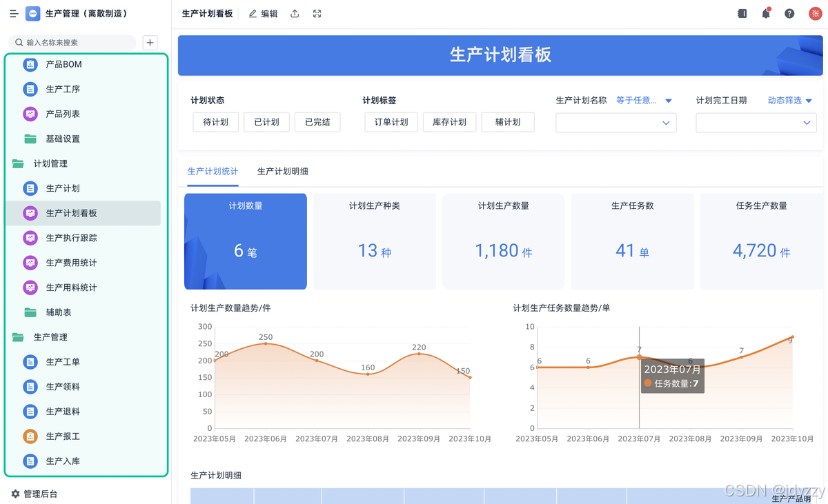Toggle the 订单计划 tag filter
Viewport: 828px width, 504px height.
click(391, 122)
